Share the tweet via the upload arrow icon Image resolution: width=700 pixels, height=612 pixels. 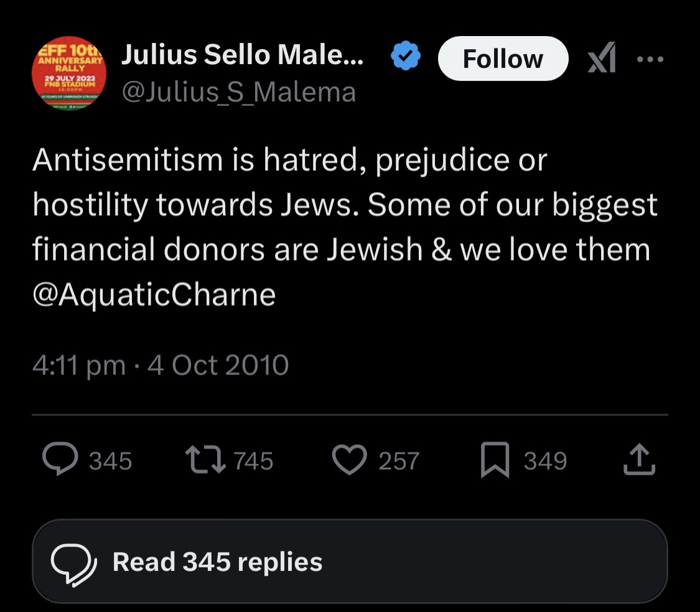(640, 461)
